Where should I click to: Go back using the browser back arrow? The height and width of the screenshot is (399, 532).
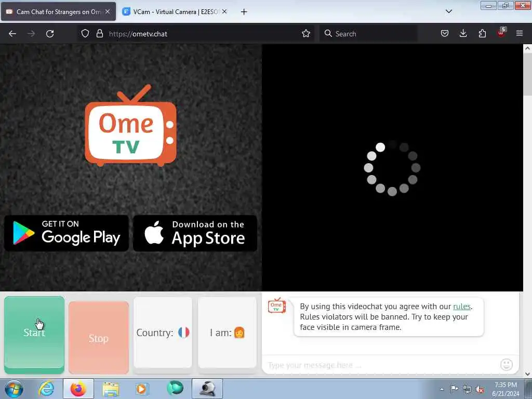[x=12, y=34]
